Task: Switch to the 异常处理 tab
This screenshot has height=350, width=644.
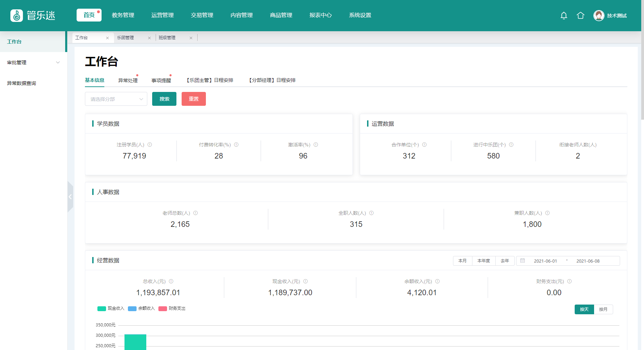Action: 128,80
